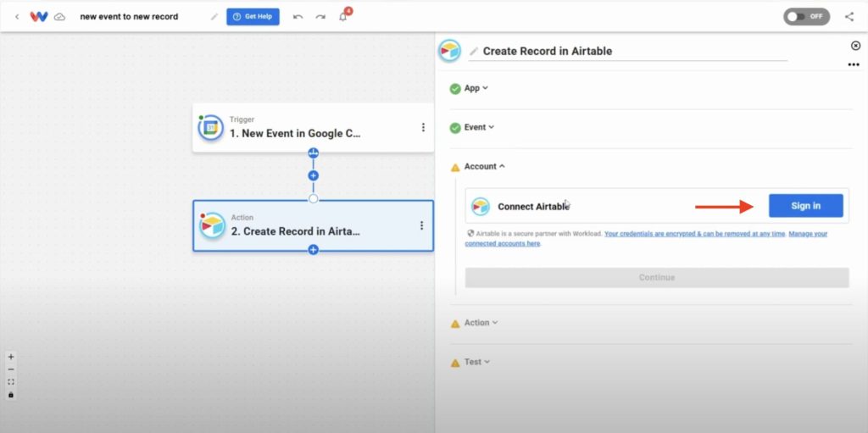Click the Action warning triangle icon

pyautogui.click(x=455, y=324)
